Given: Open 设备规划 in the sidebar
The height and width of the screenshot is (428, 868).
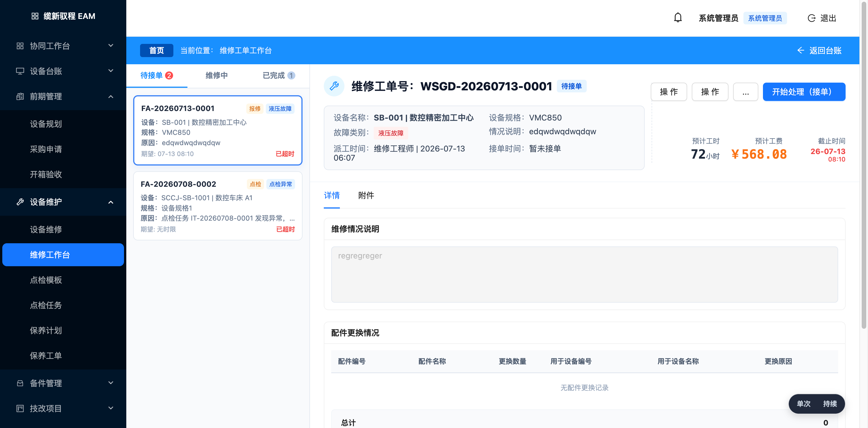Looking at the screenshot, I should tap(63, 124).
